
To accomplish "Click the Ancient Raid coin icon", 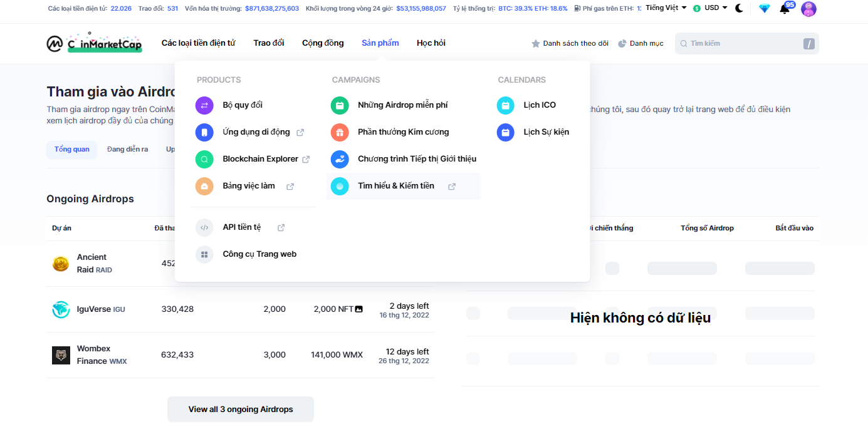I will (61, 264).
